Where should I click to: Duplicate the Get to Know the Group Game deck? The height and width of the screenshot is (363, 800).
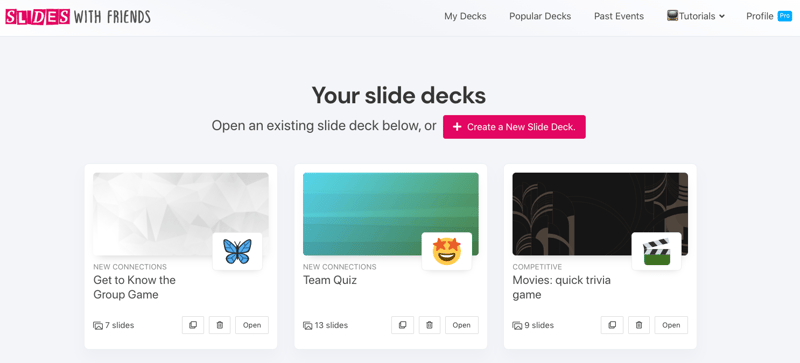point(193,325)
